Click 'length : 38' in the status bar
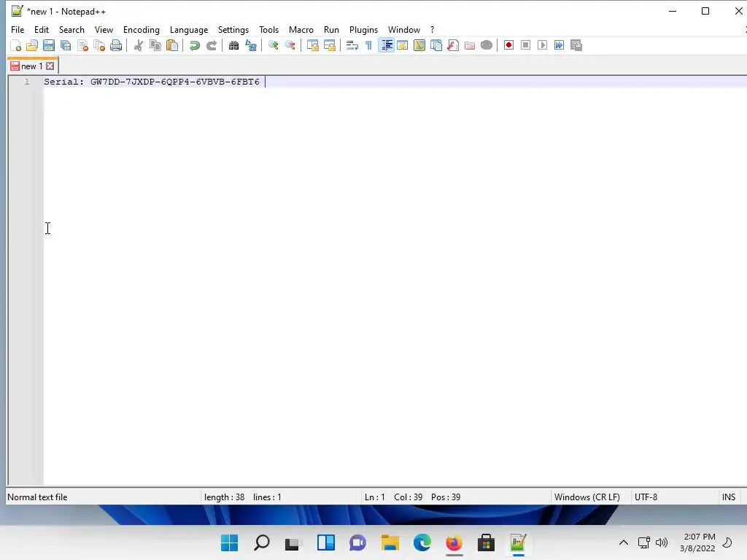Screen dimensions: 747x560 pyautogui.click(x=224, y=497)
